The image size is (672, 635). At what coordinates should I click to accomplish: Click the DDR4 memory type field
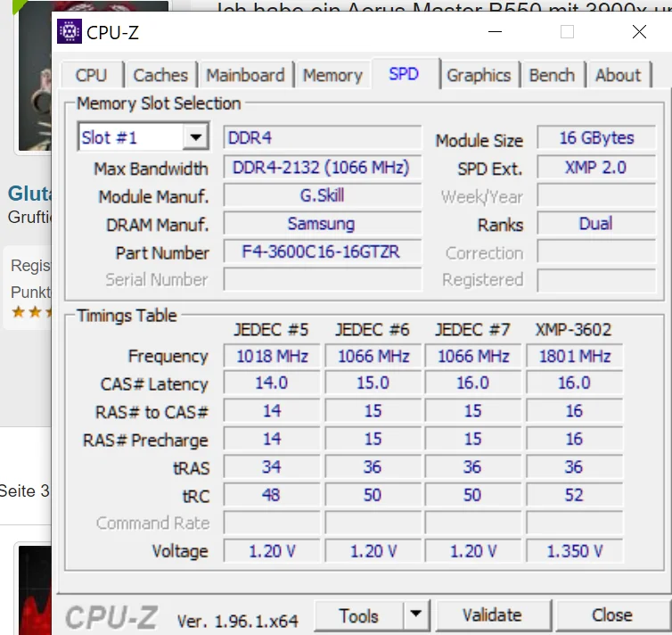click(x=323, y=137)
